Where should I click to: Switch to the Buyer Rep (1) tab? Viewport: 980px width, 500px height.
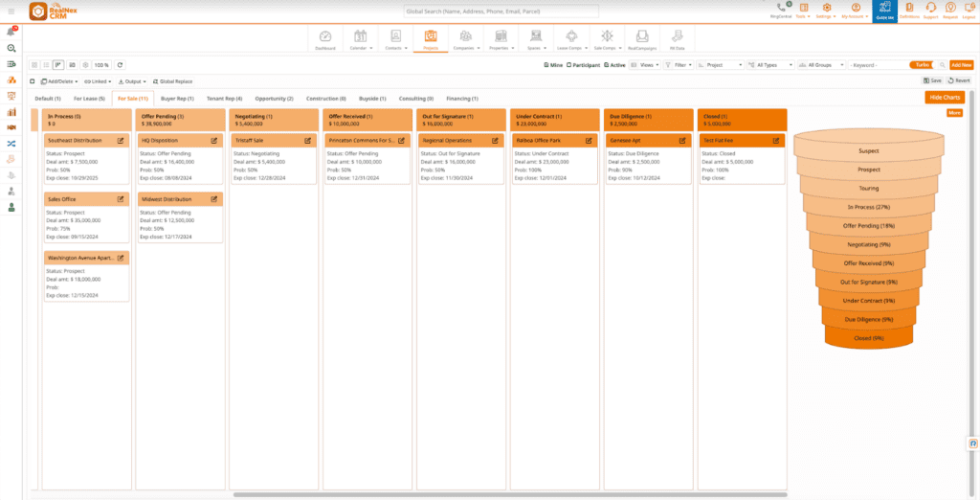pyautogui.click(x=177, y=99)
